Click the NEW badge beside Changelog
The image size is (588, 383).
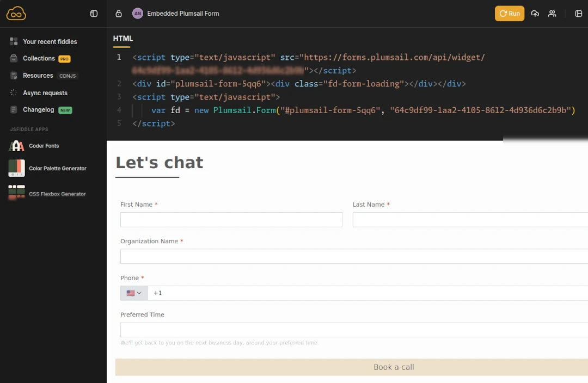click(x=65, y=110)
